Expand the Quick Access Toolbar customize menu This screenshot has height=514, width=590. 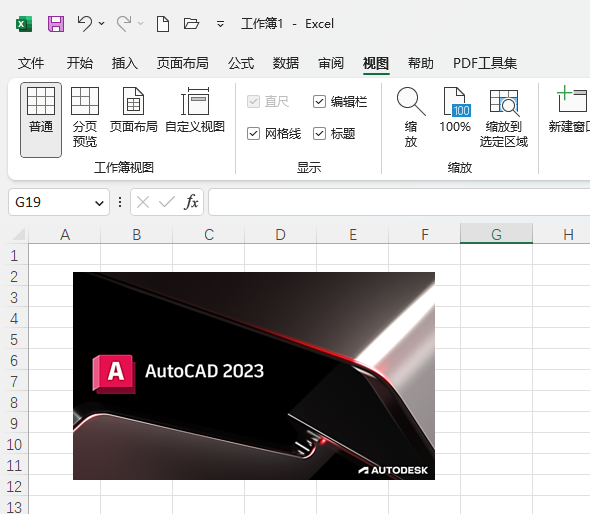tap(220, 24)
